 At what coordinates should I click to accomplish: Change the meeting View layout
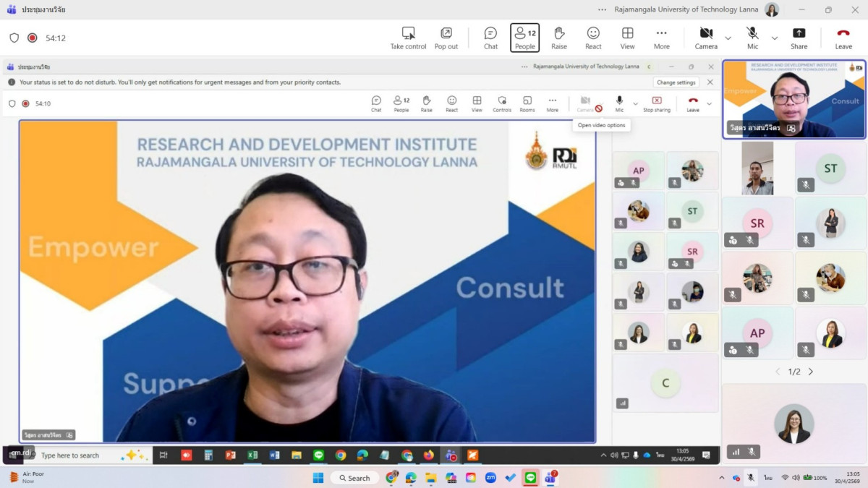[627, 38]
